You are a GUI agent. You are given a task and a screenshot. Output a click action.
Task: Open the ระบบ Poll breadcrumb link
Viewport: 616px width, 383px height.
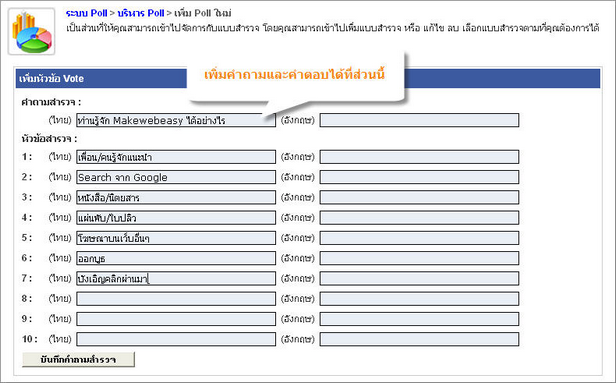86,13
